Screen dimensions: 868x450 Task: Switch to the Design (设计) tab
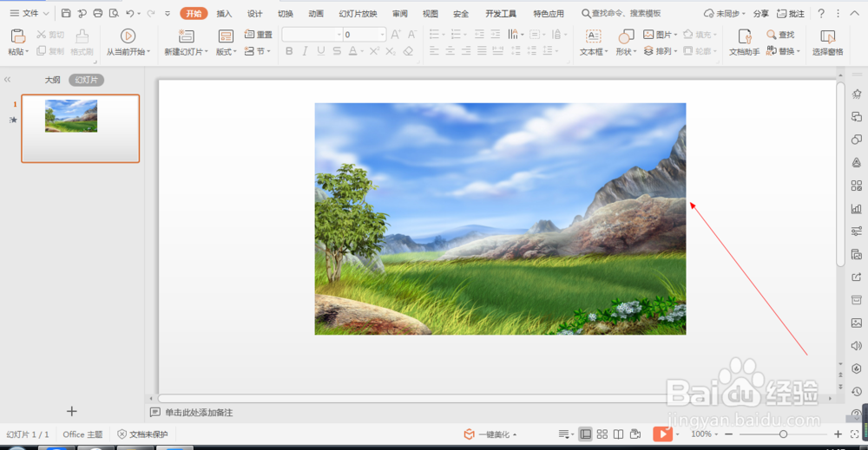[x=254, y=14]
